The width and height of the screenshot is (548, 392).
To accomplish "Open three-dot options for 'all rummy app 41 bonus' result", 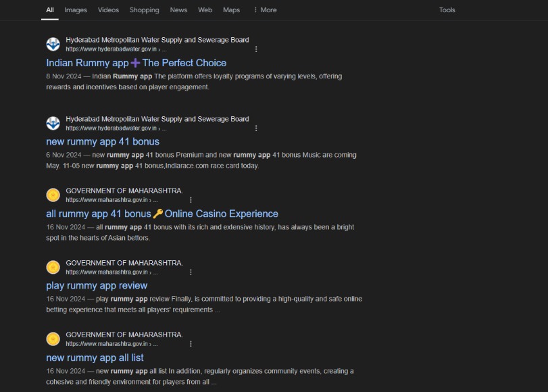I will [191, 200].
